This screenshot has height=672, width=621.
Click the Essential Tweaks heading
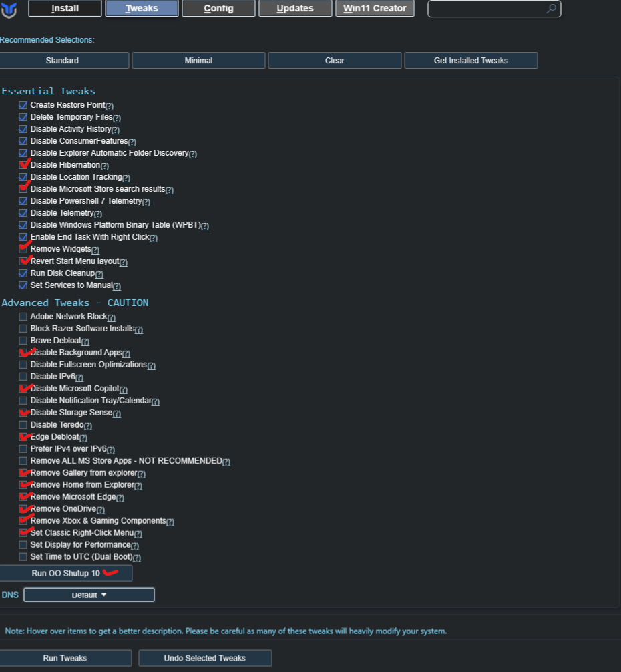(x=48, y=91)
